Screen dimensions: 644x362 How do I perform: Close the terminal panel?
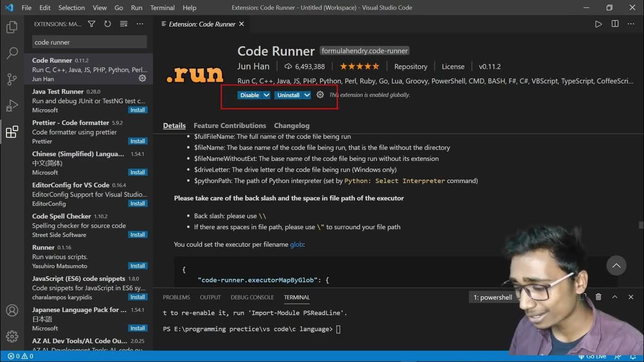630,297
